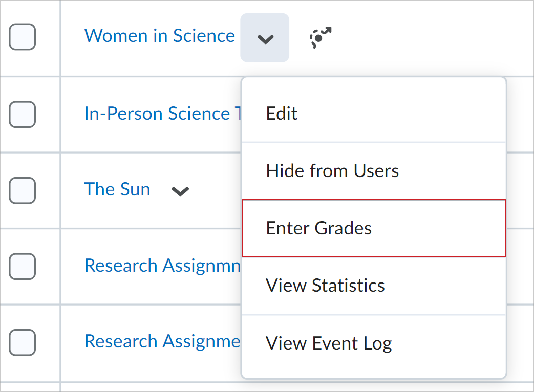Collapse the open actions dropdown menu
The height and width of the screenshot is (392, 534).
coord(265,37)
